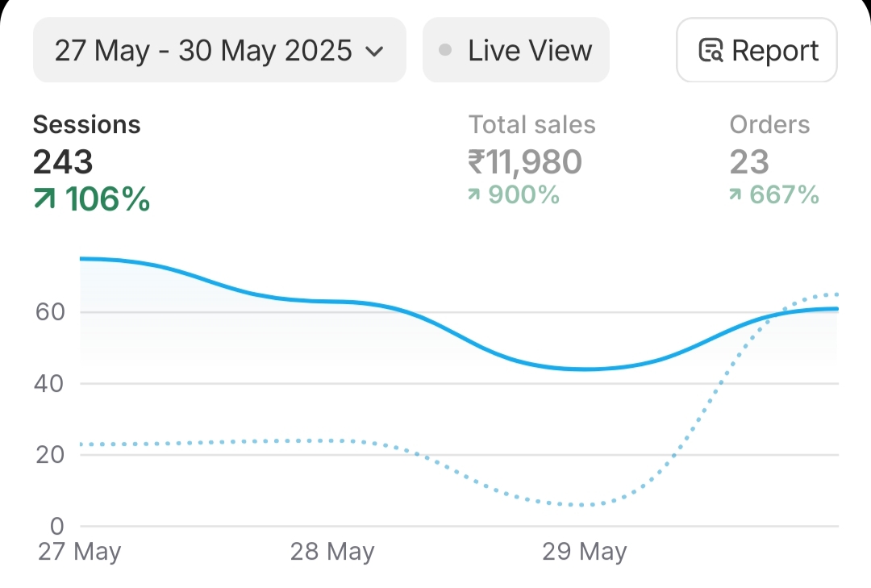Screen dimensions: 871x588
Task: Select the Total sales metric tab
Action: (x=532, y=125)
